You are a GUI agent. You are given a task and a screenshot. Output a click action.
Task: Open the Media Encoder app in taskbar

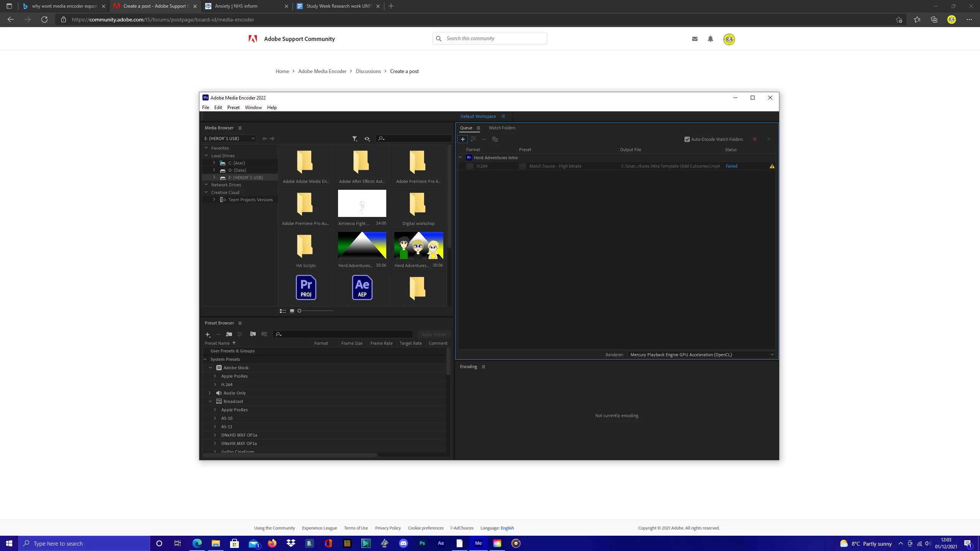(478, 543)
